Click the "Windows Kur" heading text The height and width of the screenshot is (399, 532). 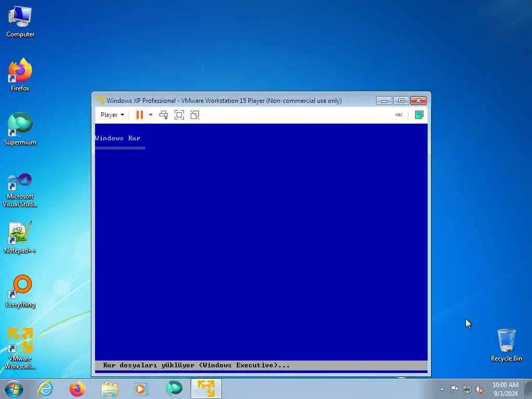[x=118, y=138]
